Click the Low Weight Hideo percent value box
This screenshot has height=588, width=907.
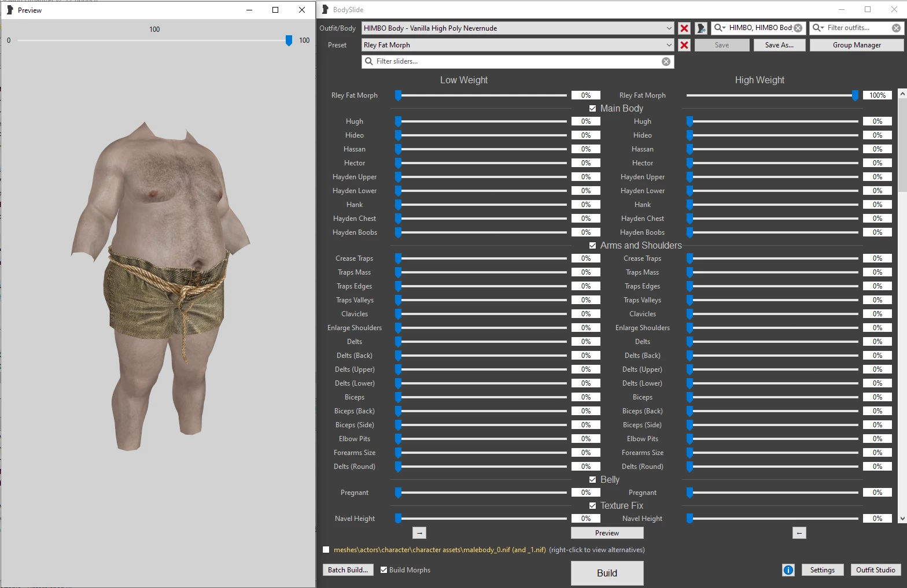(586, 135)
